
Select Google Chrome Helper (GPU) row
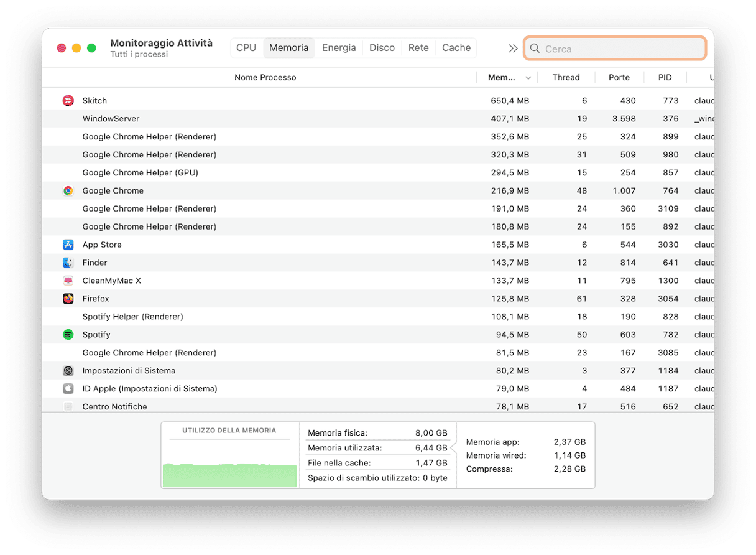tap(378, 173)
